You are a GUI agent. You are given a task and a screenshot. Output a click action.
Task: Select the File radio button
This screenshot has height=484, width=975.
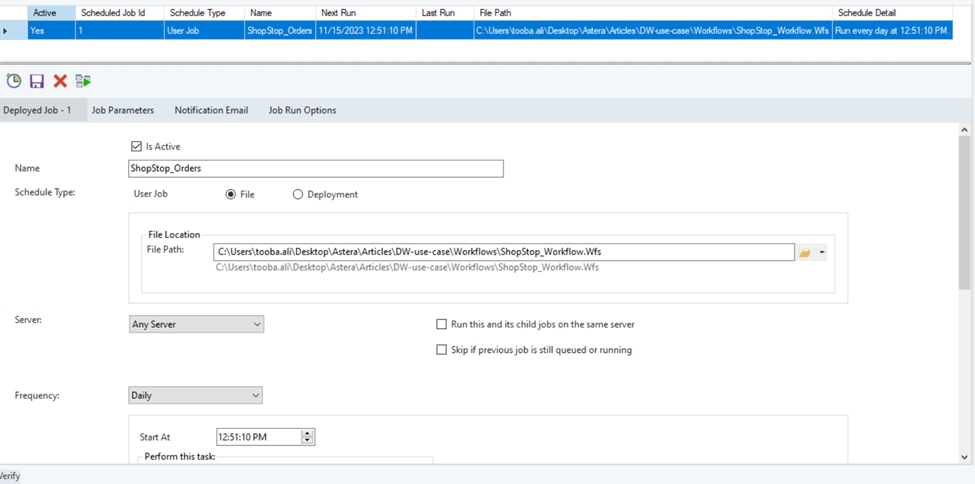pos(231,195)
